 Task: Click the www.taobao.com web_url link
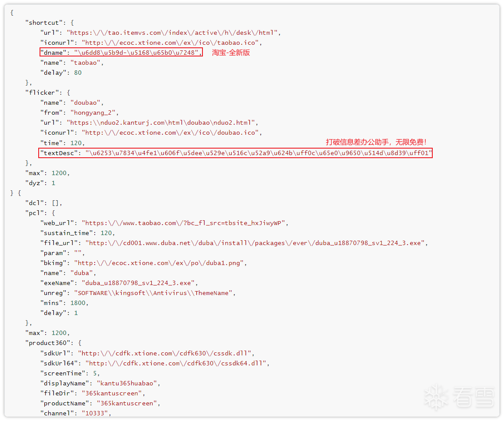click(185, 223)
